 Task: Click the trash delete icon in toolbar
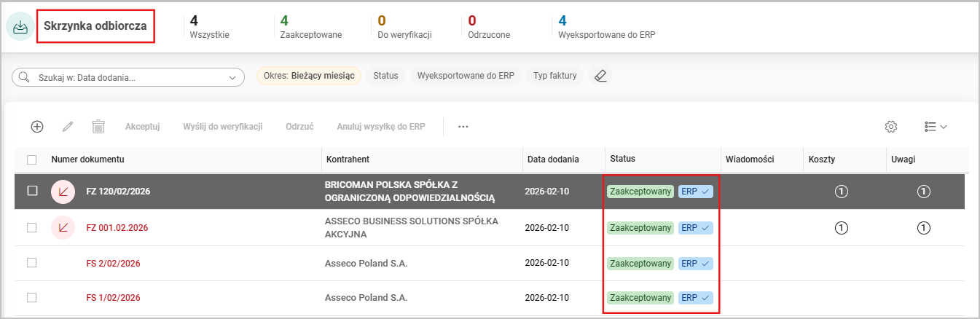tap(98, 126)
